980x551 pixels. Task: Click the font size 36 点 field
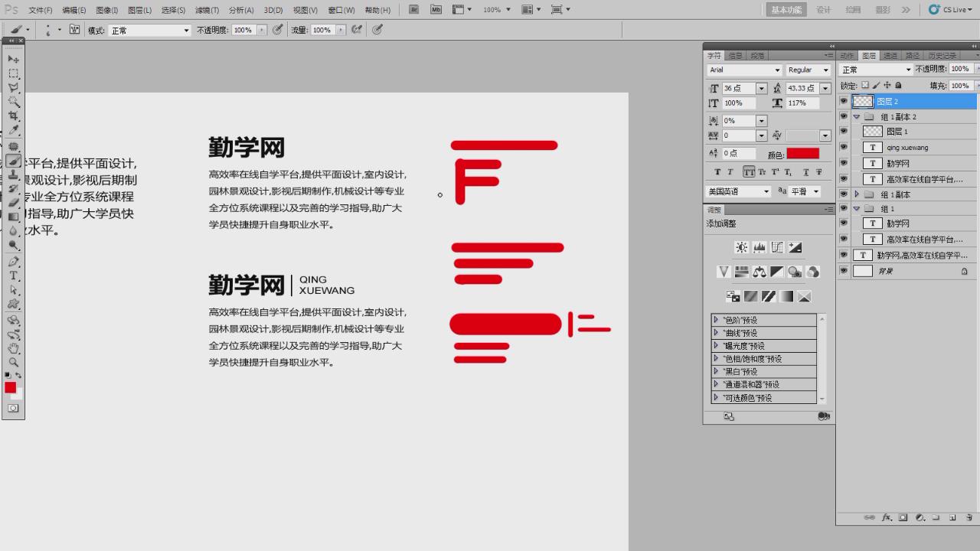(x=739, y=89)
